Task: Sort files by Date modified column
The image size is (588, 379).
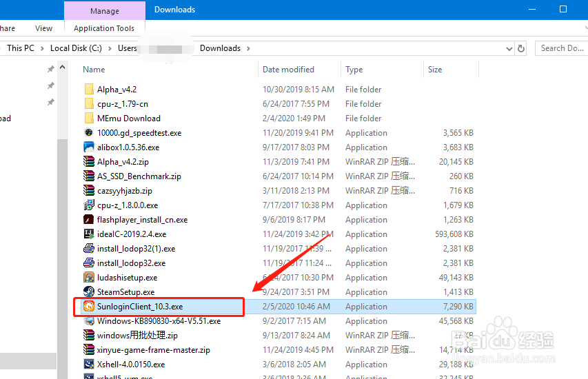Action: [x=288, y=70]
